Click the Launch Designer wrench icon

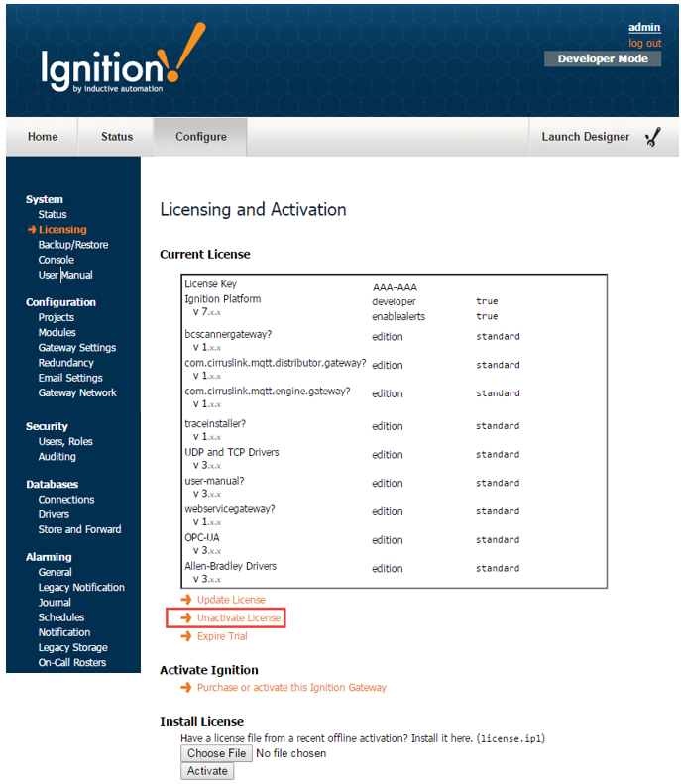[652, 137]
